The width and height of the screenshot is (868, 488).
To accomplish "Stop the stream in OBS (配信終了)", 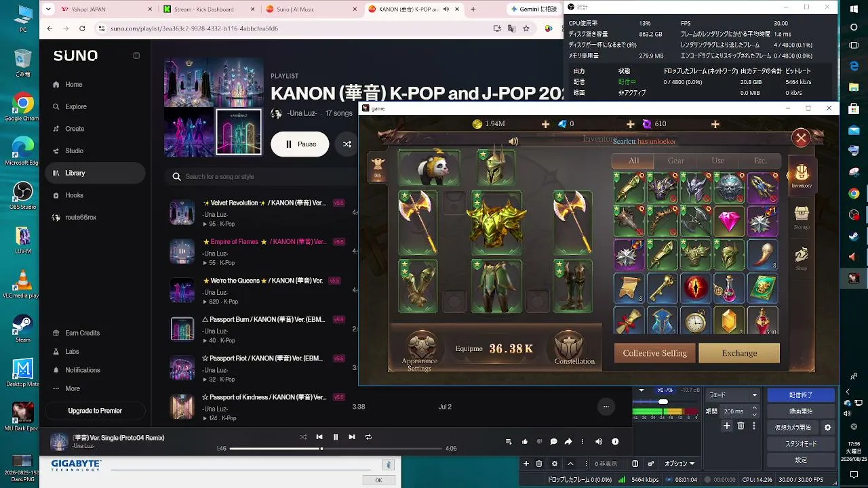I will click(801, 394).
